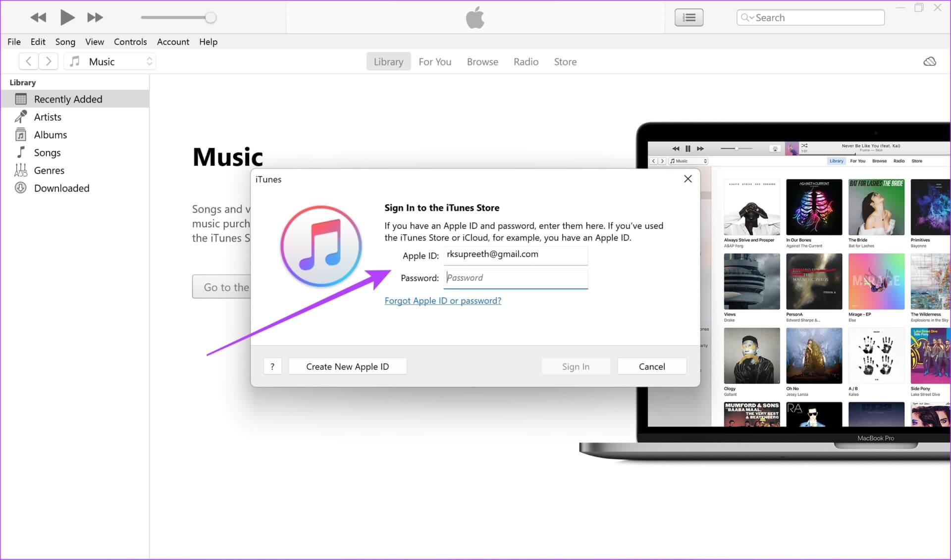Click the play button in toolbar
This screenshot has height=560, width=951.
click(67, 17)
